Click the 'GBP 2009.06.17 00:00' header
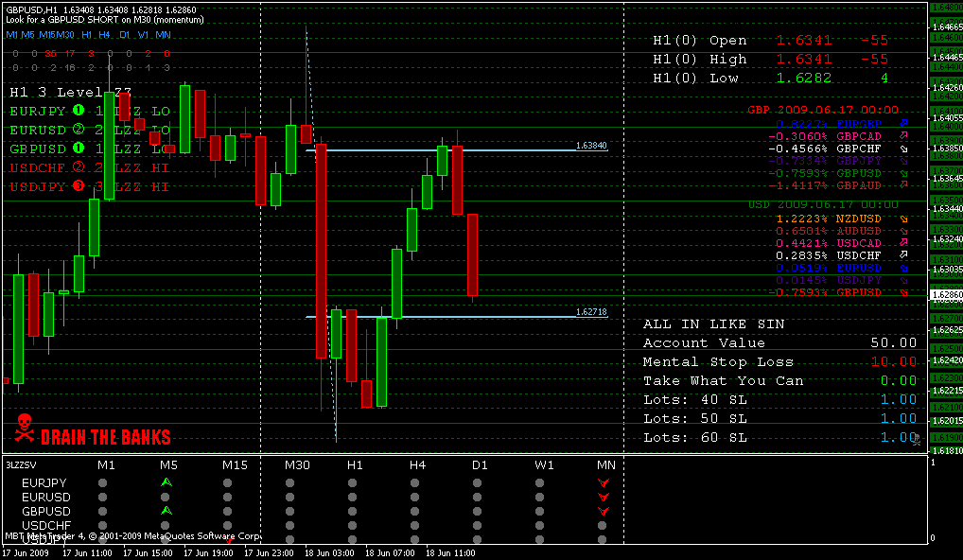 [822, 110]
